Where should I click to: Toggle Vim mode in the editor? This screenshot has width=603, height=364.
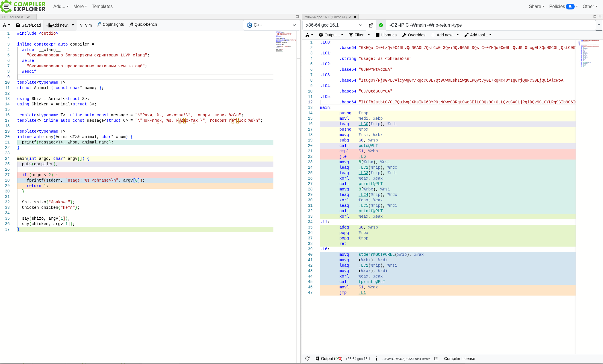[86, 25]
